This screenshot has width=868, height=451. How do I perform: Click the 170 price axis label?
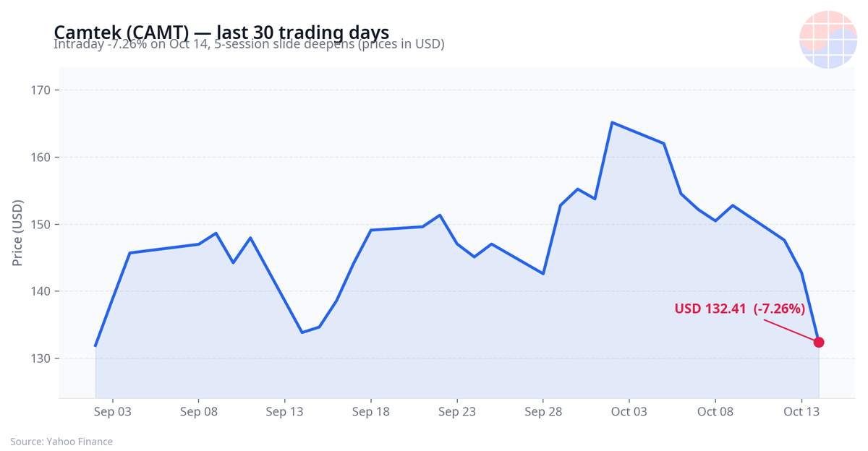[x=40, y=90]
